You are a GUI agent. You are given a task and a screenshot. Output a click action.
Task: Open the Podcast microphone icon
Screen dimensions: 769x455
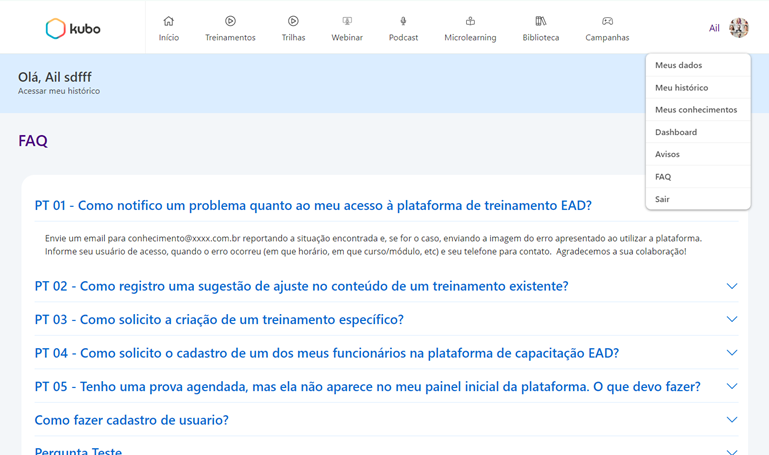coord(403,21)
